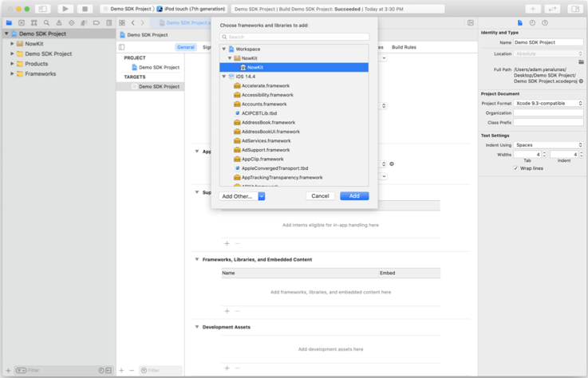
Task: Add a target using bottom plus
Action: click(121, 370)
